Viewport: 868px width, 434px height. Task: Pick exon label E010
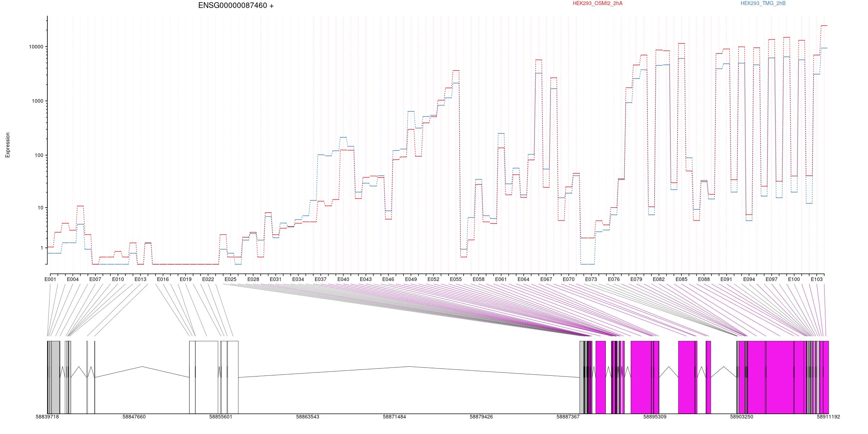118,280
